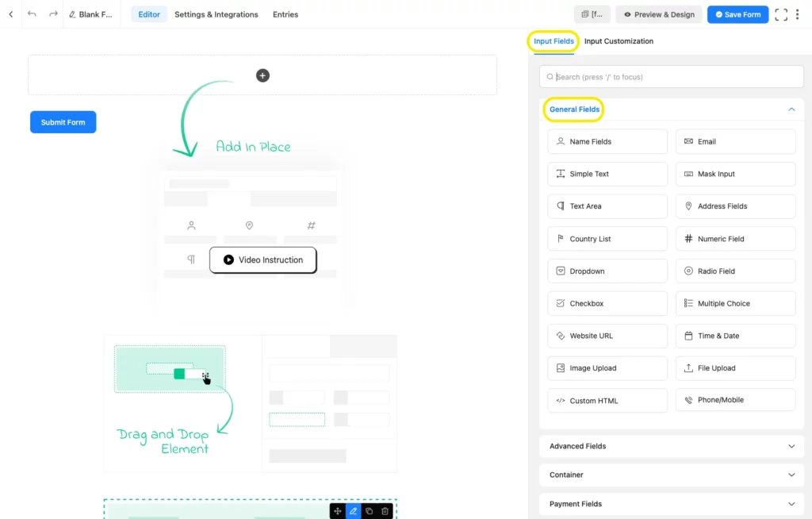
Task: Add a Checkbox field
Action: 607,303
